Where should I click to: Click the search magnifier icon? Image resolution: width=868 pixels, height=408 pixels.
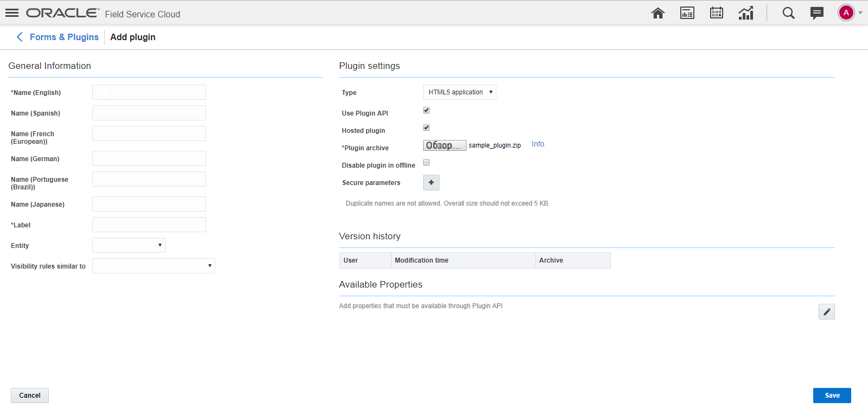coord(788,13)
